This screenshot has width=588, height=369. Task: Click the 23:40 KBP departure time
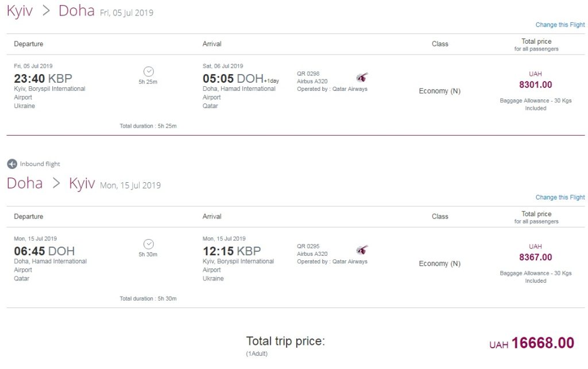43,79
